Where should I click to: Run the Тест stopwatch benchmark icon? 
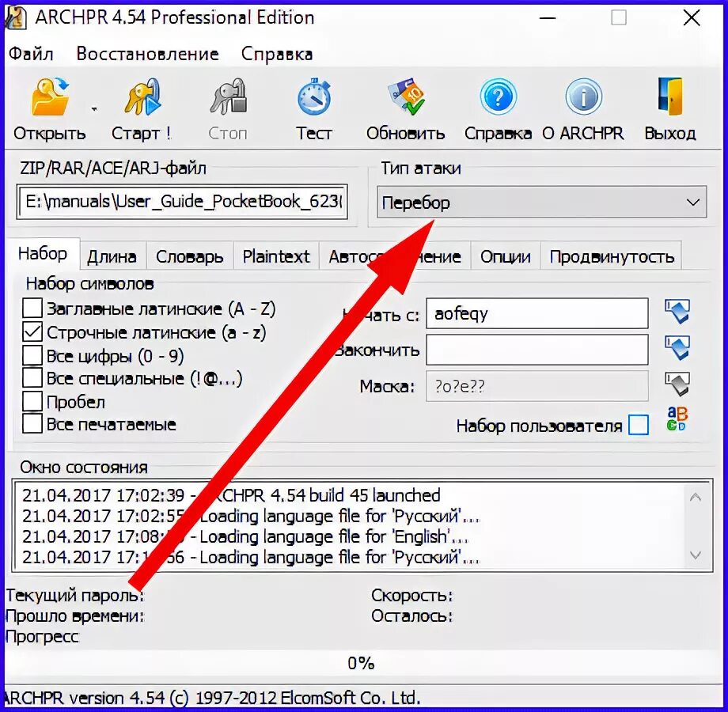coord(314,97)
